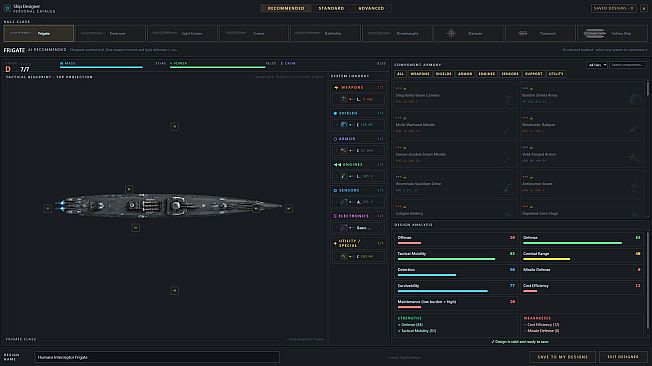Click the Sensors category icon in loadout

[x=335, y=190]
